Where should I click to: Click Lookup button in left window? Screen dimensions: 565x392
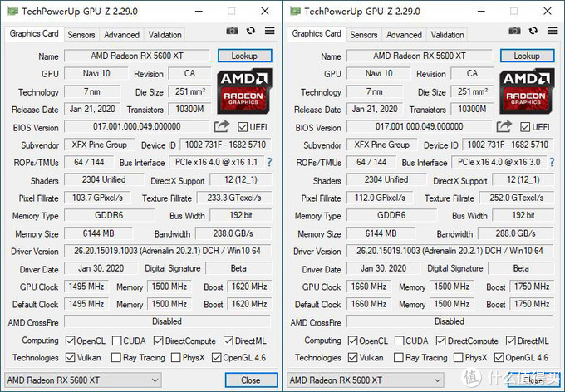point(244,56)
